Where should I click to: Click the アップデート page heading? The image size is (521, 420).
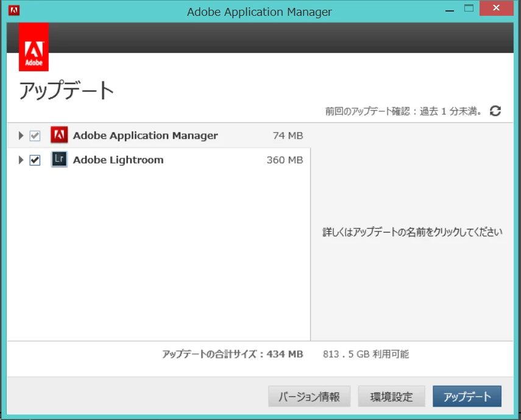click(66, 90)
